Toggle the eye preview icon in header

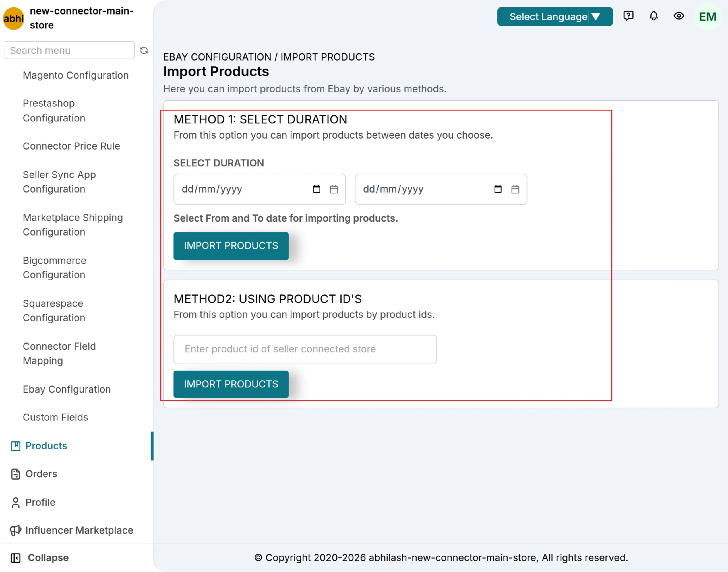(679, 16)
